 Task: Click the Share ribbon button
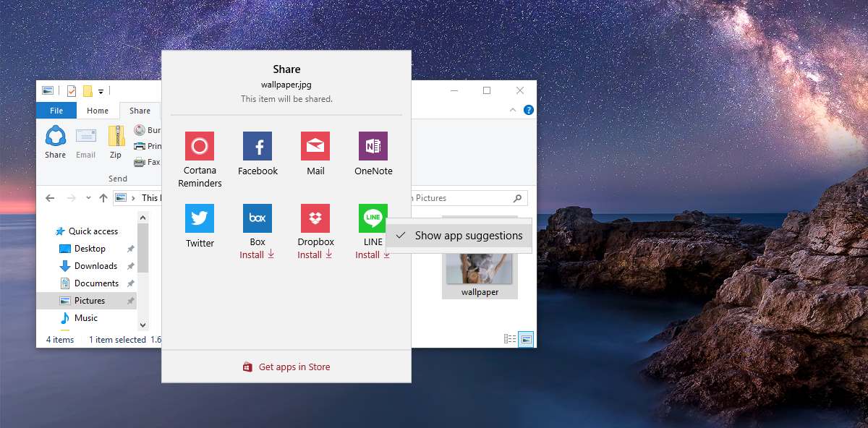pos(56,142)
